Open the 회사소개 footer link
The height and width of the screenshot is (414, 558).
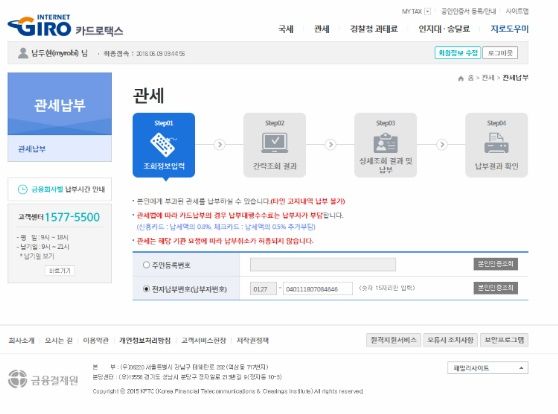pos(21,341)
